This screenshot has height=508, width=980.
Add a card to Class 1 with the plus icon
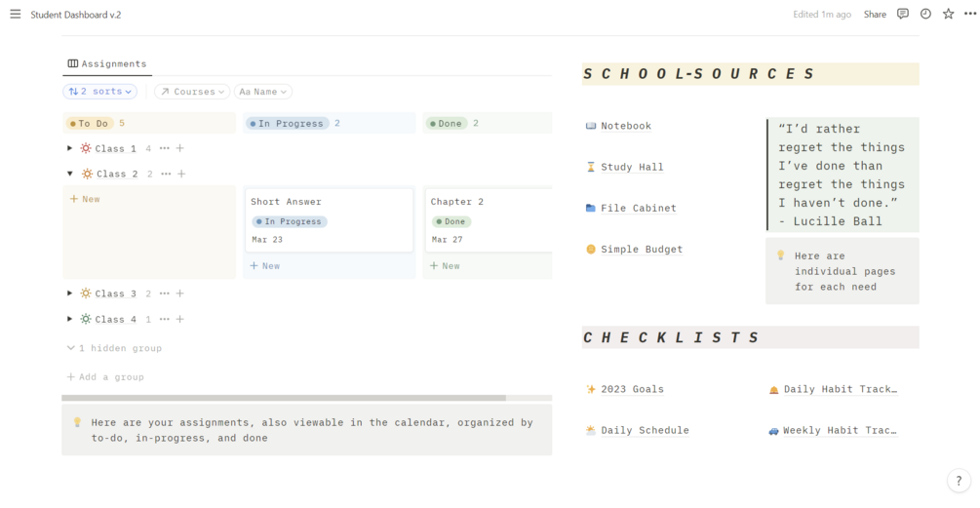coord(180,148)
